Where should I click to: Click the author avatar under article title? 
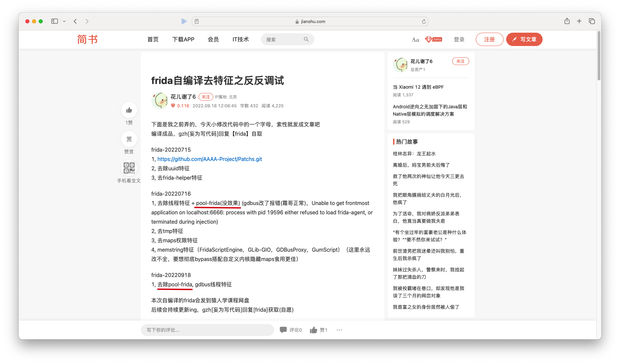pos(160,101)
